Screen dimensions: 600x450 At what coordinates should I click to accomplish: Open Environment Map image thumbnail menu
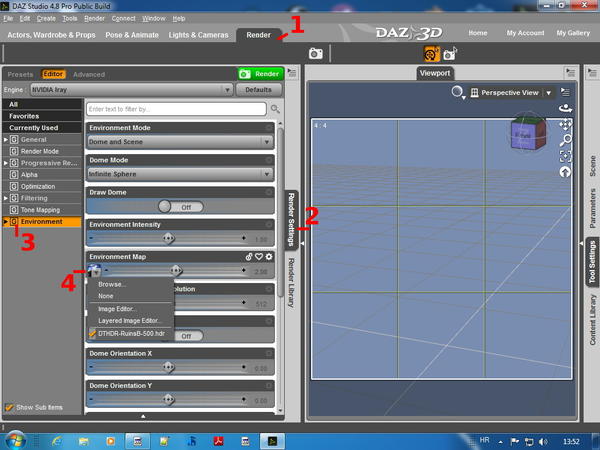[x=94, y=270]
